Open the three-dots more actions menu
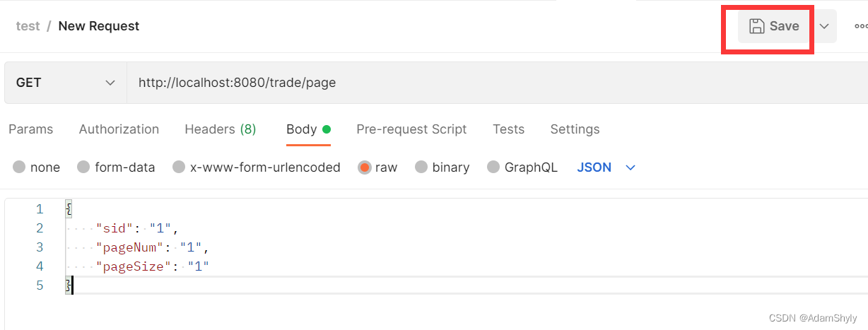Screen dimensions: 868x330 click(860, 26)
